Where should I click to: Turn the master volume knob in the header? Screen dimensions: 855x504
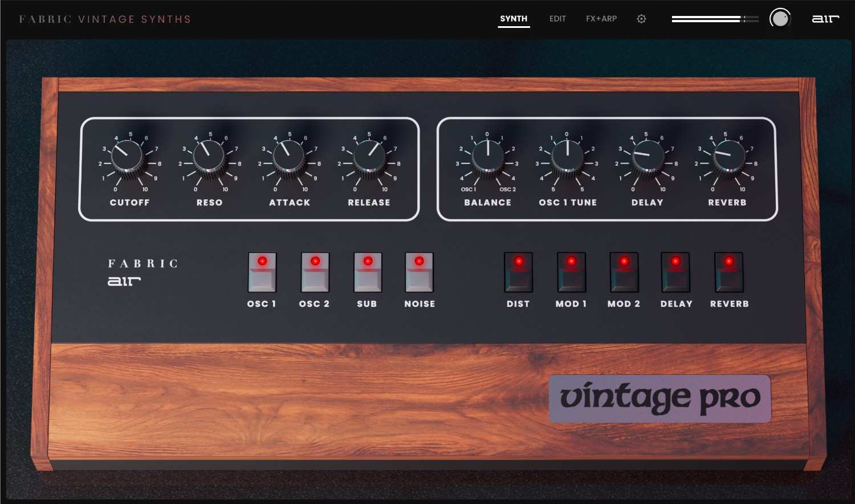click(x=780, y=18)
